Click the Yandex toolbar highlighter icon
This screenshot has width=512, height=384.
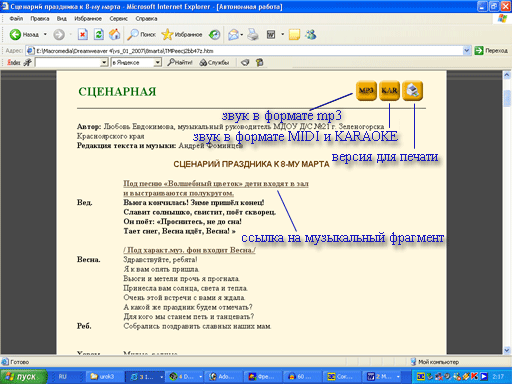[x=245, y=62]
